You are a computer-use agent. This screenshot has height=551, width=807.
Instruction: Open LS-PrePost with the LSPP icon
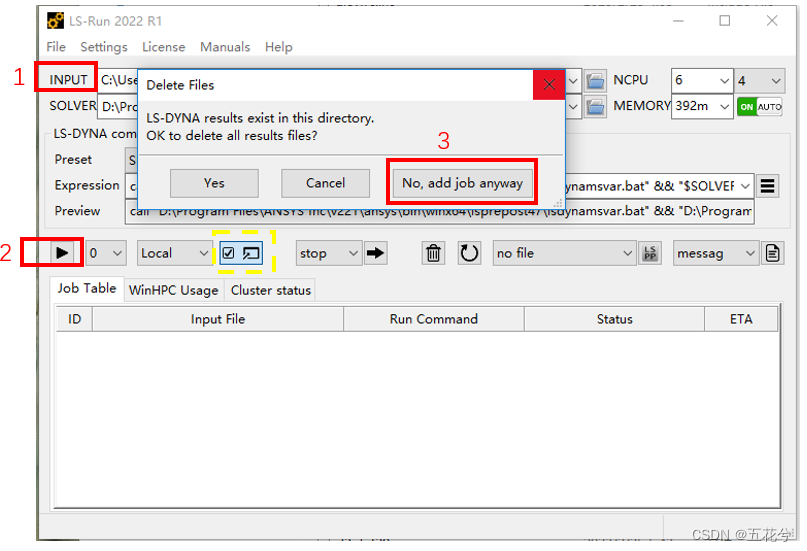click(650, 253)
